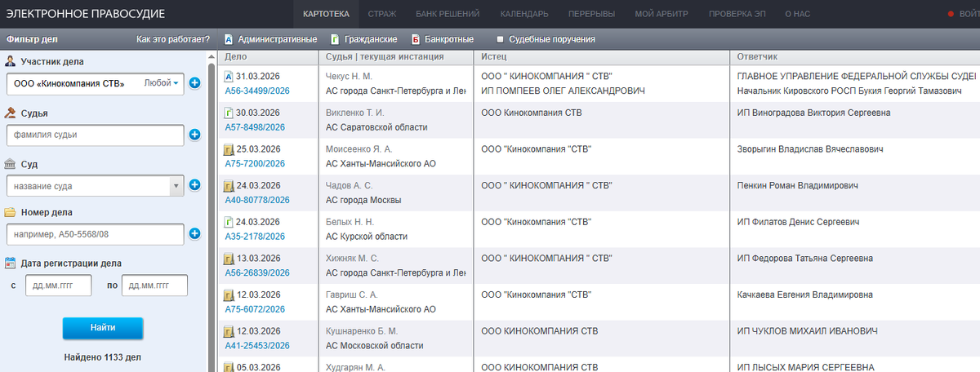This screenshot has height=372, width=980.
Task: Open case A75-6072/2026
Action: point(255,309)
